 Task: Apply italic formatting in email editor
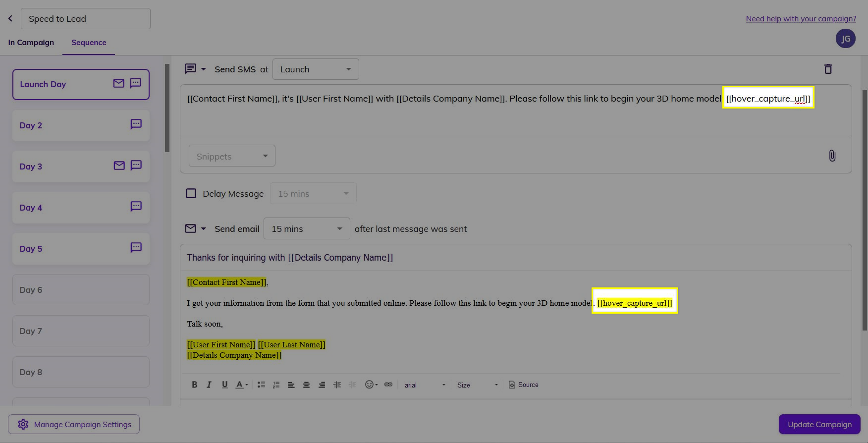click(x=209, y=385)
